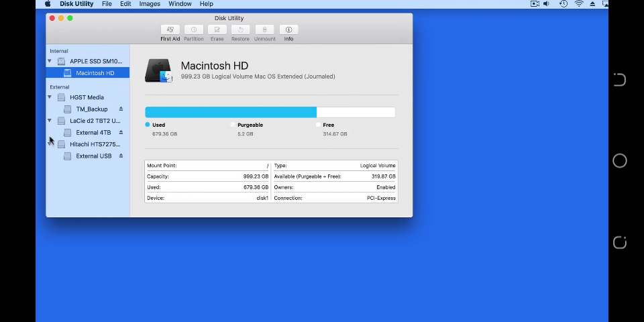The image size is (644, 322).
Task: Open the Time Machine menu bar icon
Action: (x=563, y=4)
